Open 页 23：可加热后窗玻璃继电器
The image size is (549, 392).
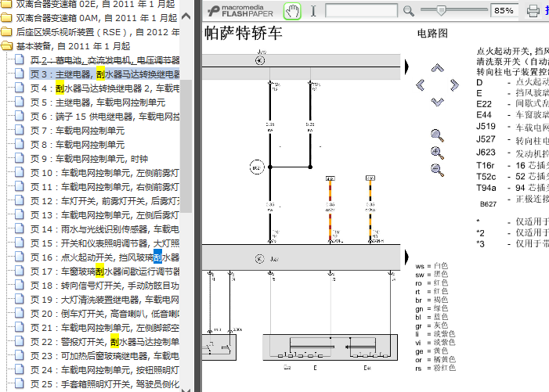pos(105,356)
